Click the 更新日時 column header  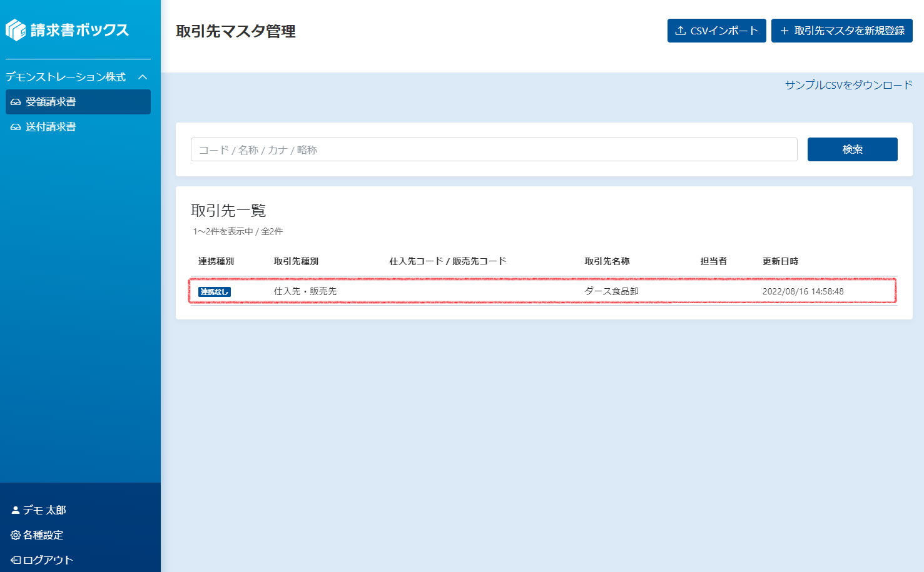coord(780,261)
